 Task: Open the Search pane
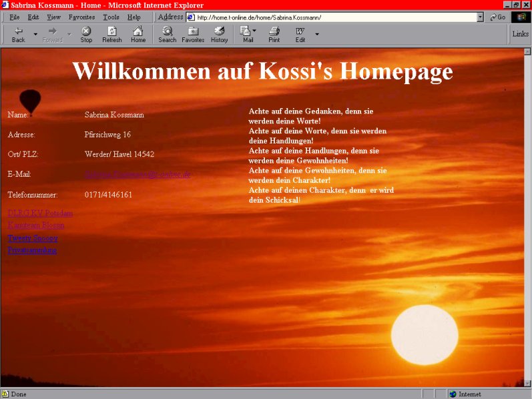coord(167,34)
